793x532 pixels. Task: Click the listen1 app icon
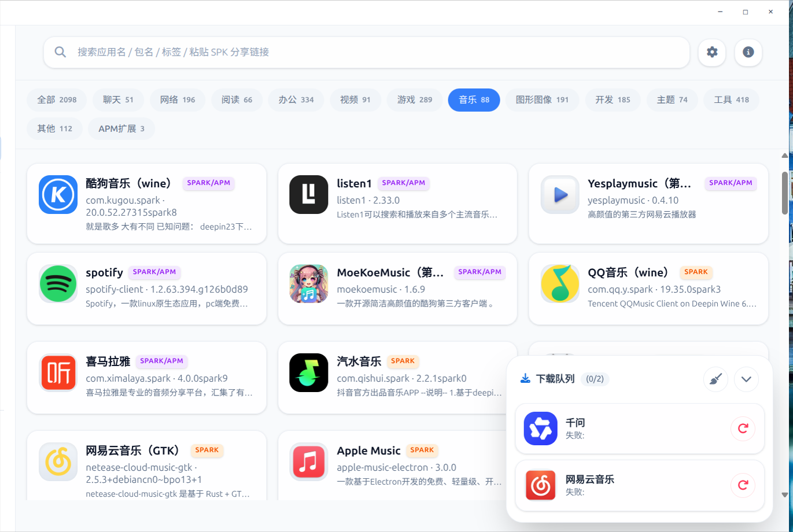(309, 195)
